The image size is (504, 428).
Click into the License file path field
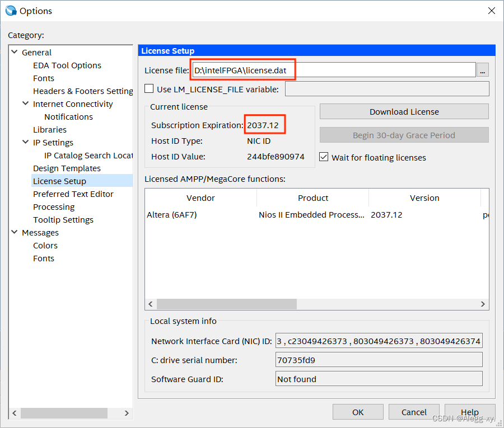(x=334, y=70)
